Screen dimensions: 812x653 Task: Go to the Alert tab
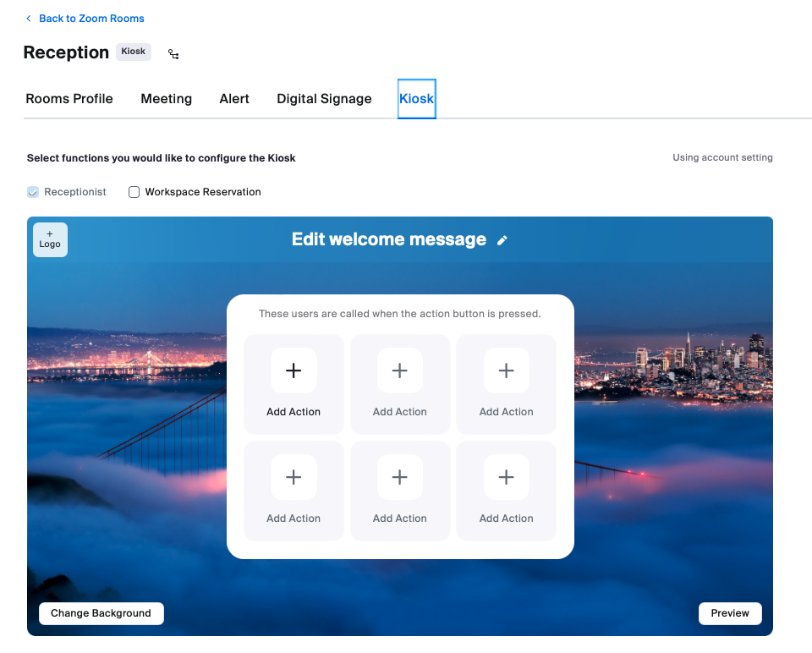234,99
